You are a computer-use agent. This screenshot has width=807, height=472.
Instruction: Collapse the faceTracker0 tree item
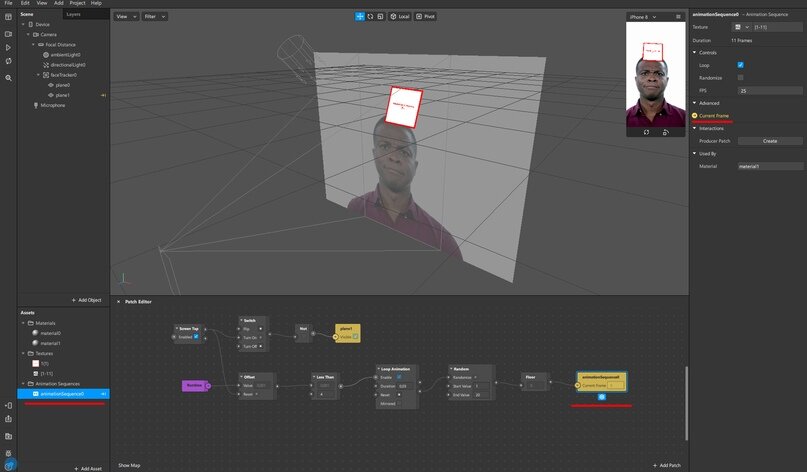[x=39, y=75]
